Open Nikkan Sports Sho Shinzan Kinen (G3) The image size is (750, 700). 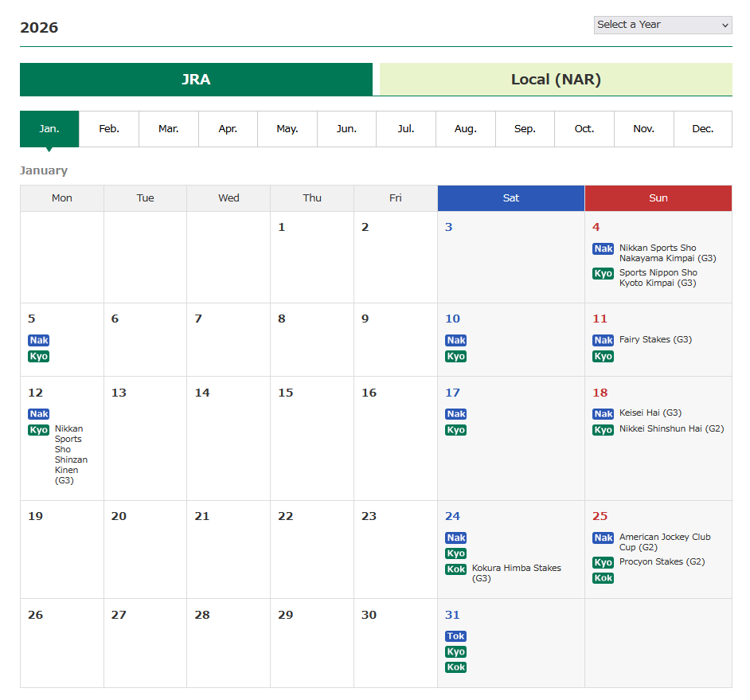72,455
